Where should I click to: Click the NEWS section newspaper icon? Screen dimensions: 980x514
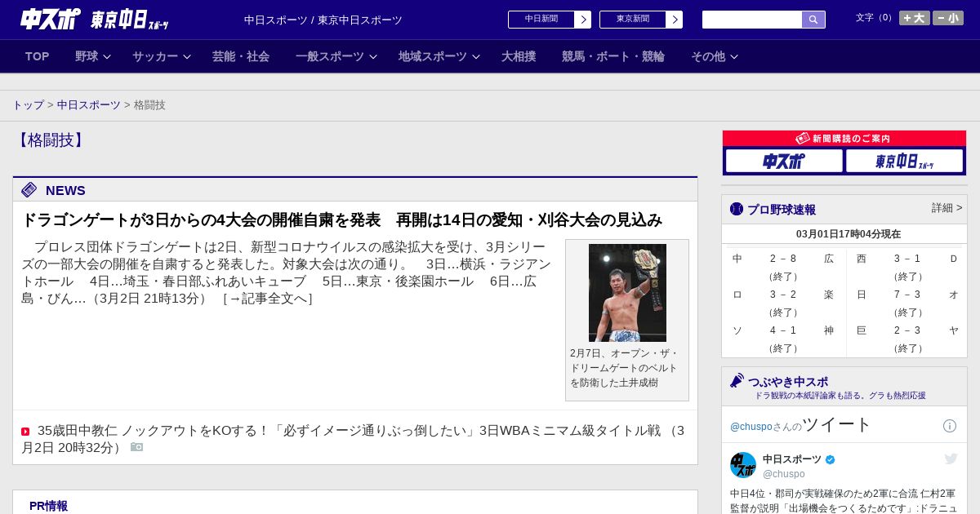[29, 190]
